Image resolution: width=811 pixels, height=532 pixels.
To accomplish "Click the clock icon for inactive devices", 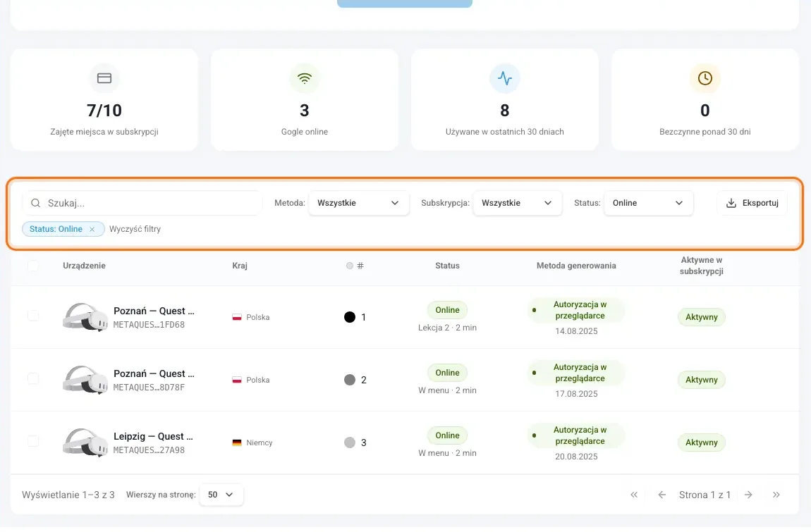I will 705,79.
